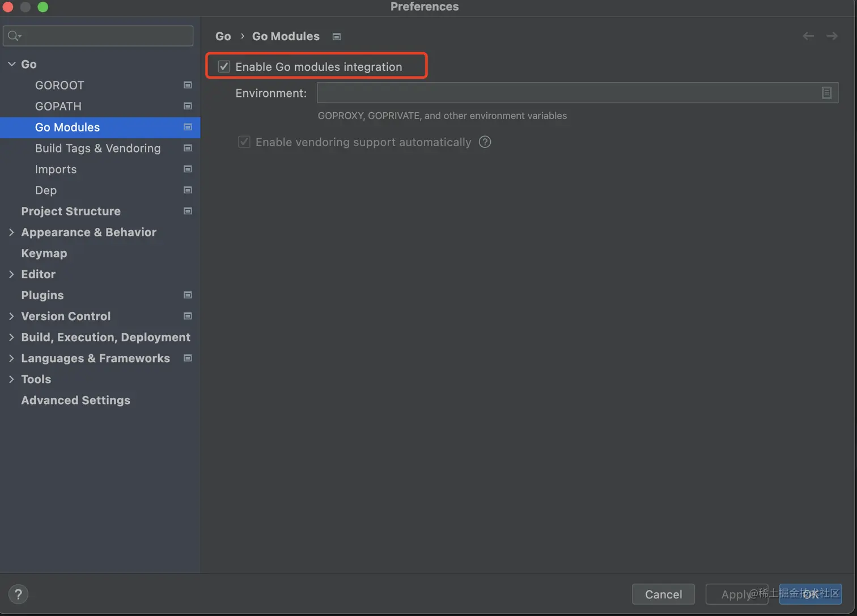Image resolution: width=857 pixels, height=616 pixels.
Task: Click the project icon beside Languages & Frameworks
Action: (x=188, y=358)
